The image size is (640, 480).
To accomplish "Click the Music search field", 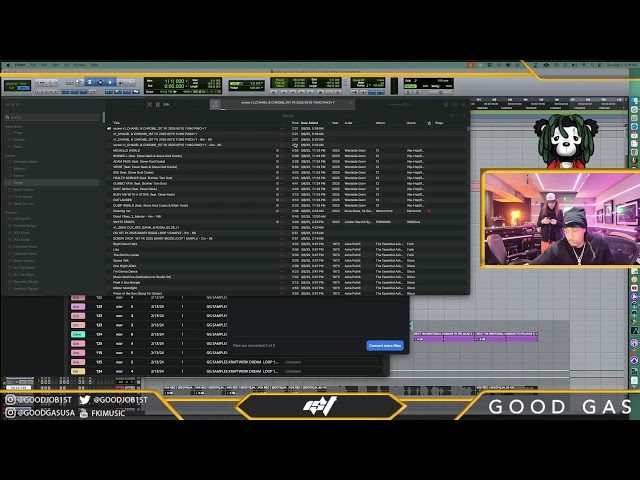I will click(52, 117).
